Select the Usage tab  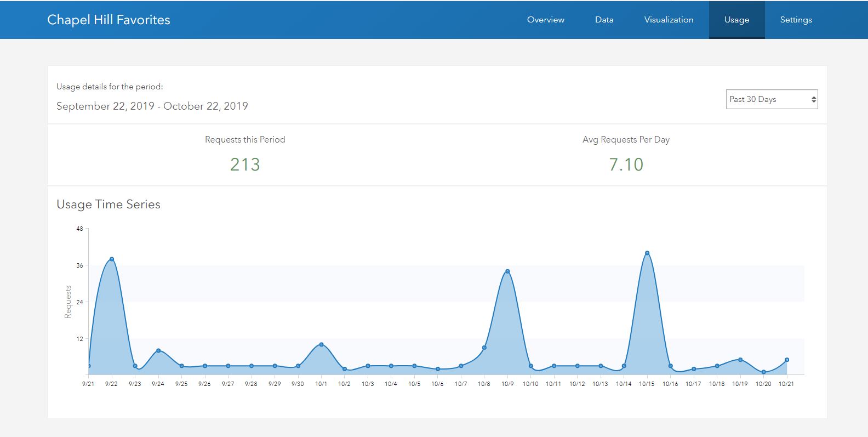click(x=736, y=20)
